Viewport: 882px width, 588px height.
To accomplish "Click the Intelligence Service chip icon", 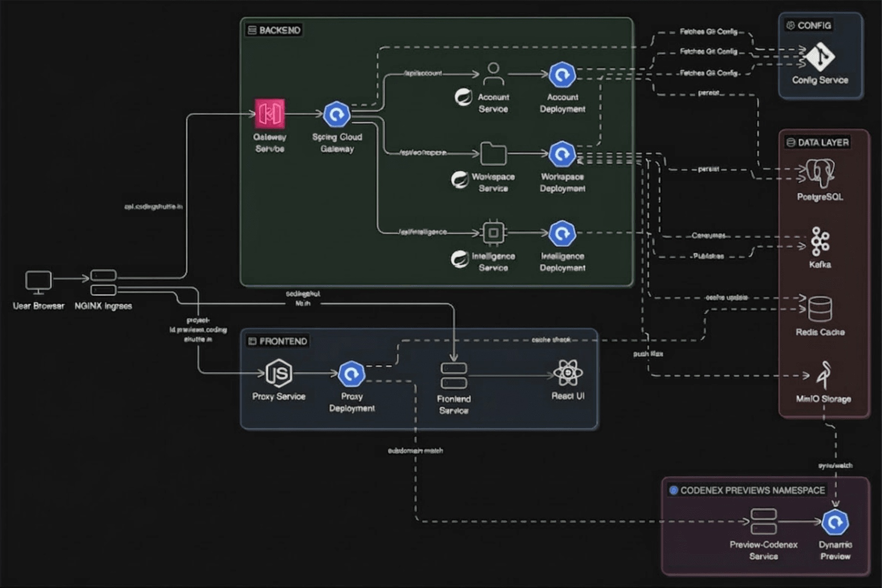I will pos(494,233).
